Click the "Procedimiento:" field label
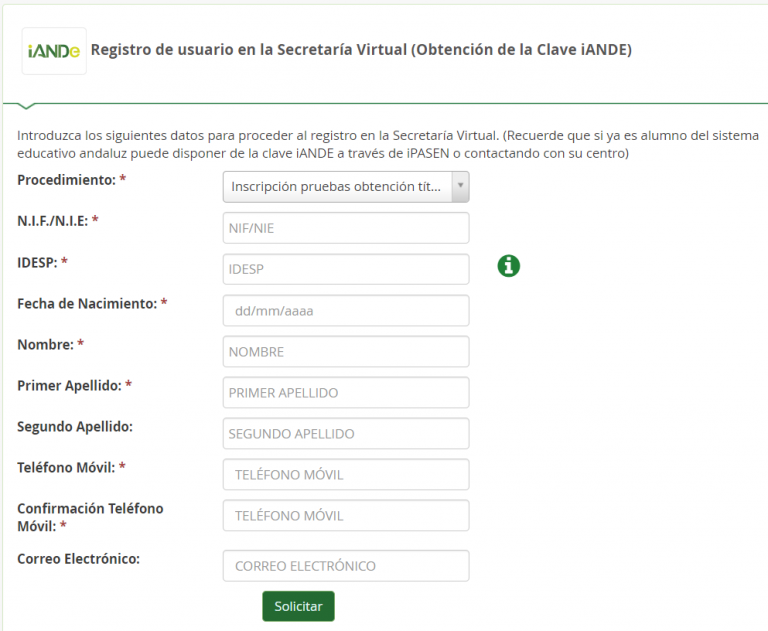Screen dimensions: 768x631 (66, 179)
